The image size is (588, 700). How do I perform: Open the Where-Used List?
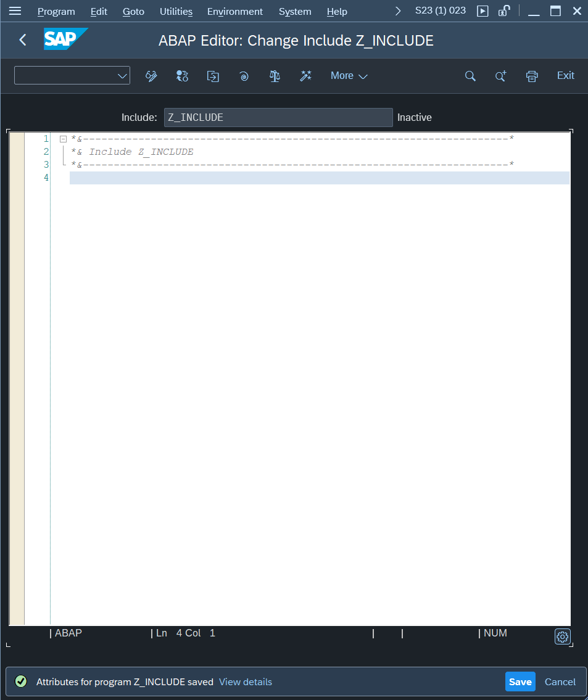click(x=182, y=75)
